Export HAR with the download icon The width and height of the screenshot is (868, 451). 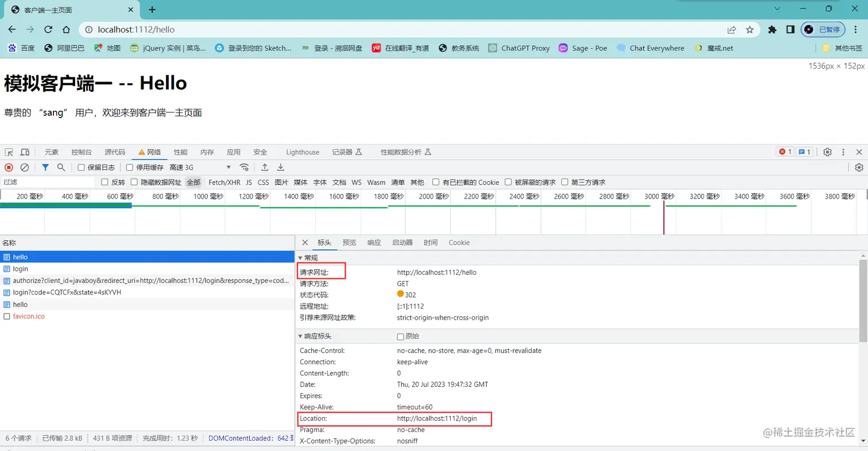(281, 168)
